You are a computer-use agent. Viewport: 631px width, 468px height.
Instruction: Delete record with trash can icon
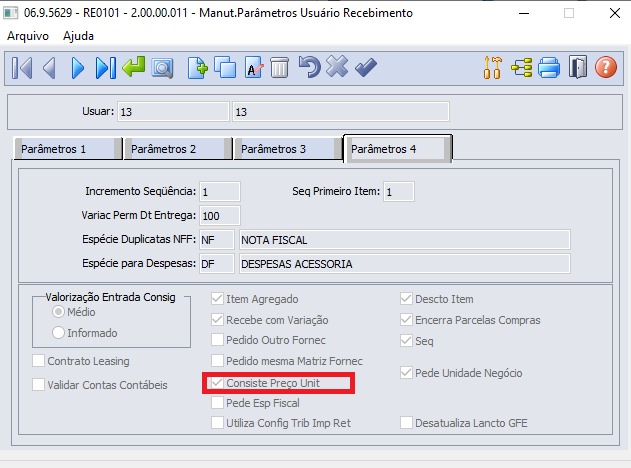(x=279, y=67)
